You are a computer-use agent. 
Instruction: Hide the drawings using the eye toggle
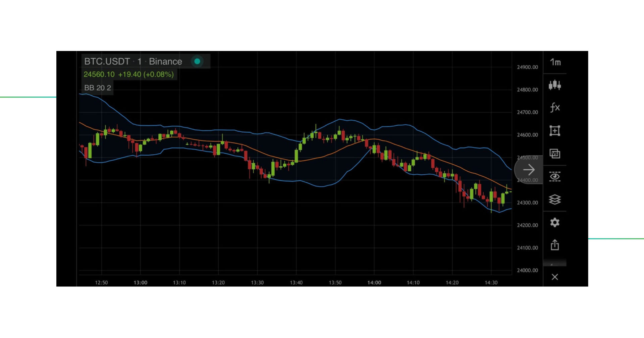(555, 176)
